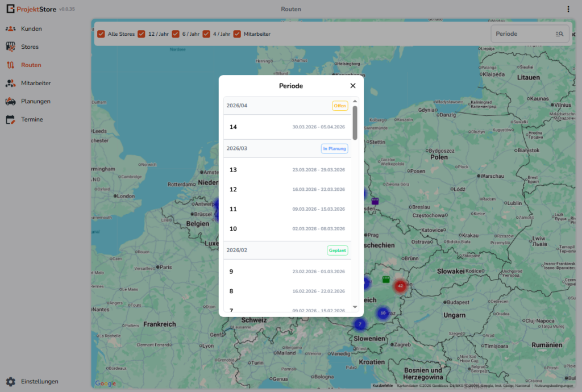Toggle the 12 / Jahr checkbox

pyautogui.click(x=141, y=34)
